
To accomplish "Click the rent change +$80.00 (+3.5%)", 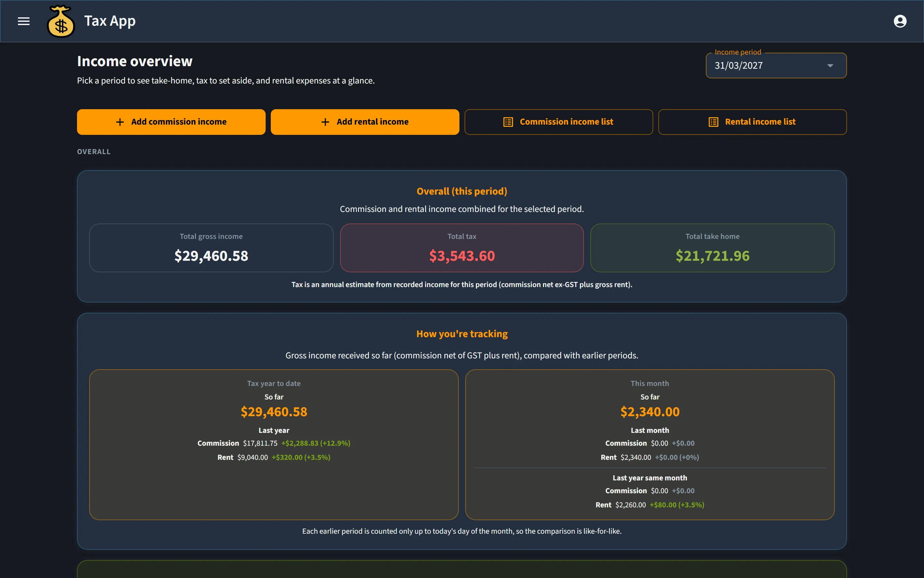I will pos(677,505).
